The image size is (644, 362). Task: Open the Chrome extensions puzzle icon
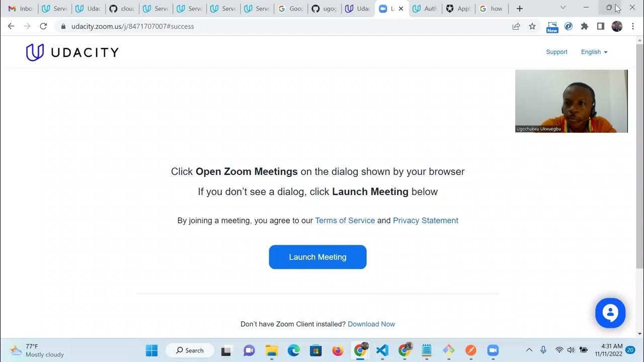(x=585, y=26)
